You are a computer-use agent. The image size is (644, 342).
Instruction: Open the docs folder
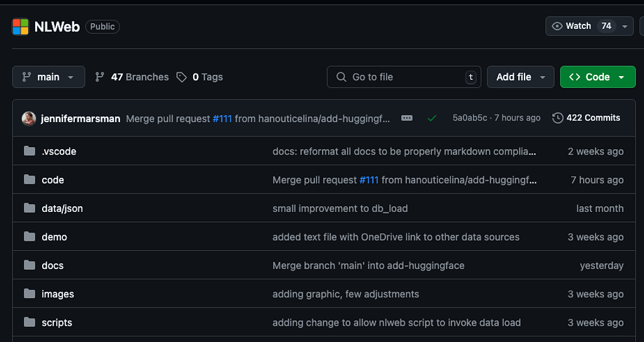[x=53, y=265]
